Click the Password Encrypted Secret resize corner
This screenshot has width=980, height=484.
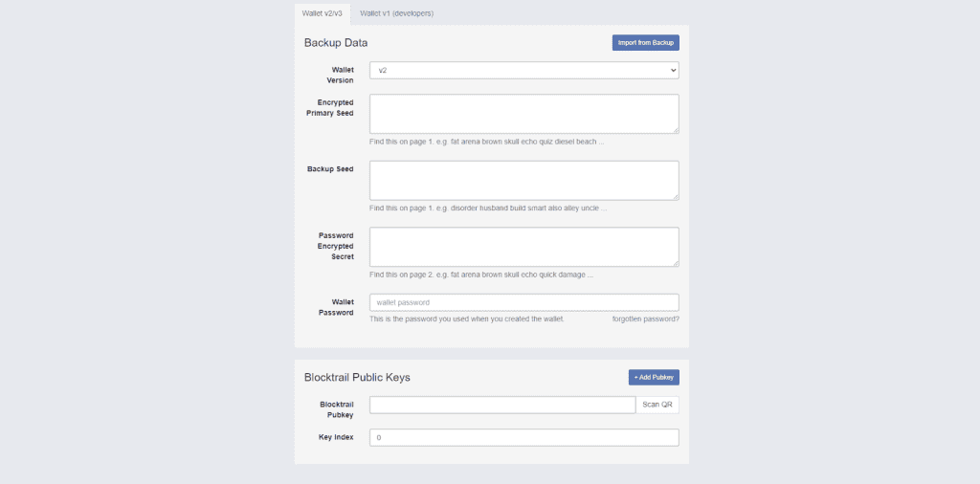point(675,261)
